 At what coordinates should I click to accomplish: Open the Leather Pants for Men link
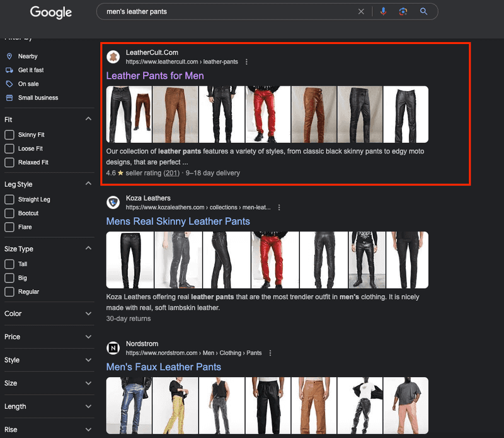pos(155,76)
